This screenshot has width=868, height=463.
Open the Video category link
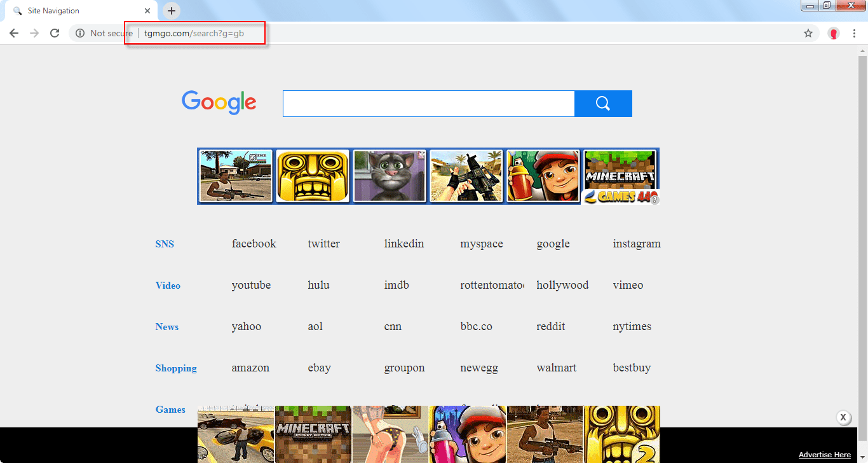pos(168,286)
